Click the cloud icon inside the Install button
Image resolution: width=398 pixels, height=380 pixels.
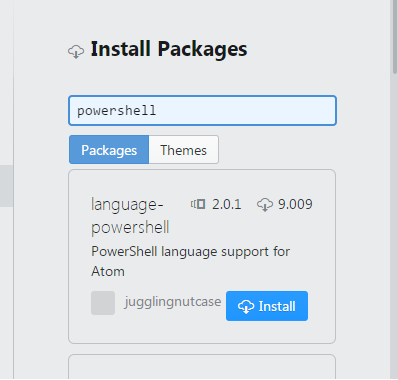[246, 306]
